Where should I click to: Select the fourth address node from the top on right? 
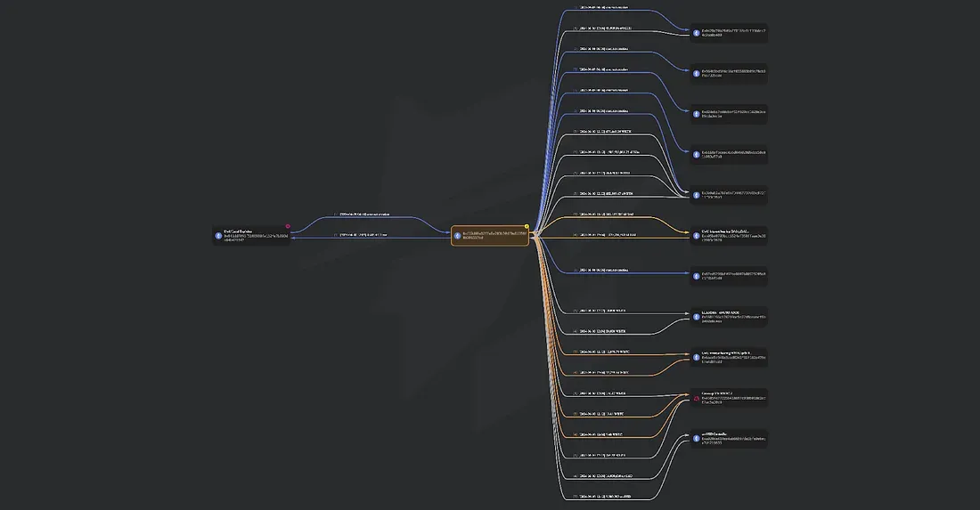pos(729,154)
